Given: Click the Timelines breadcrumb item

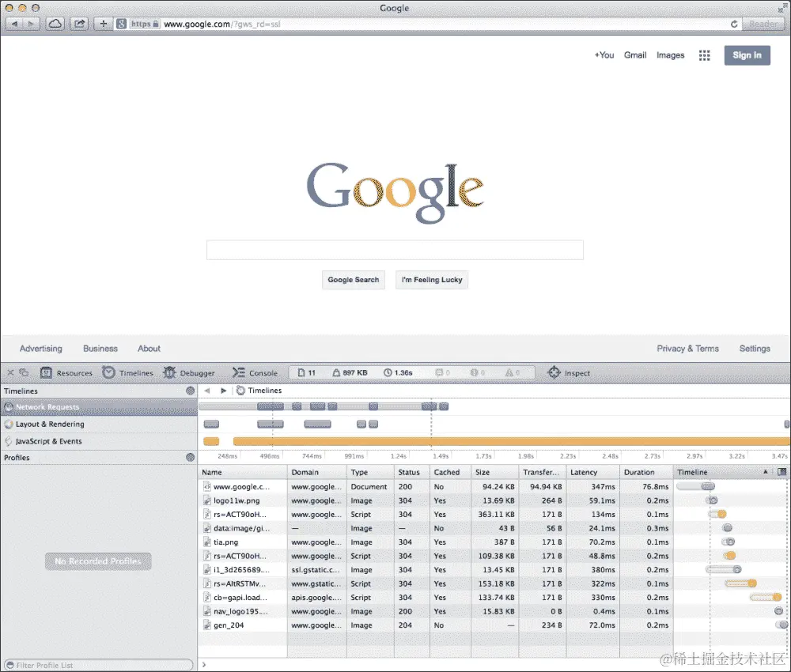Looking at the screenshot, I should point(259,391).
